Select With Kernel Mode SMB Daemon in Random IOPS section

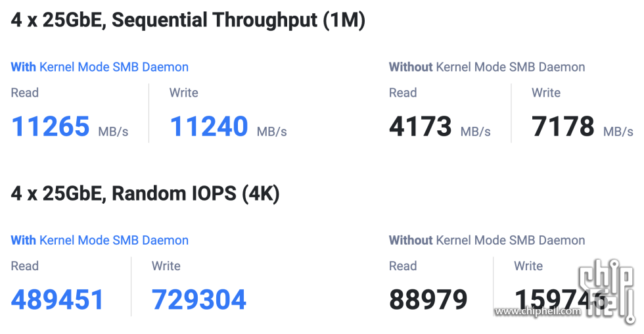coord(99,241)
